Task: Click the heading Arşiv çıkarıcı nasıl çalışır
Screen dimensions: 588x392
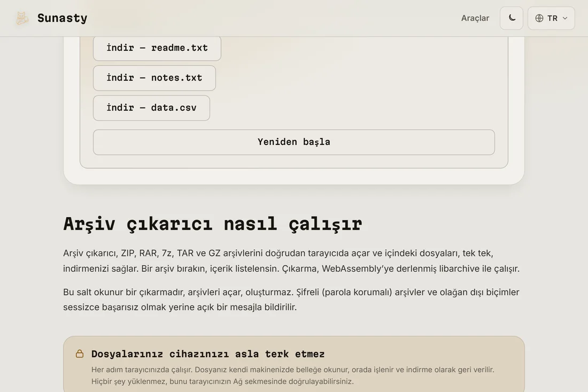Action: click(x=213, y=224)
